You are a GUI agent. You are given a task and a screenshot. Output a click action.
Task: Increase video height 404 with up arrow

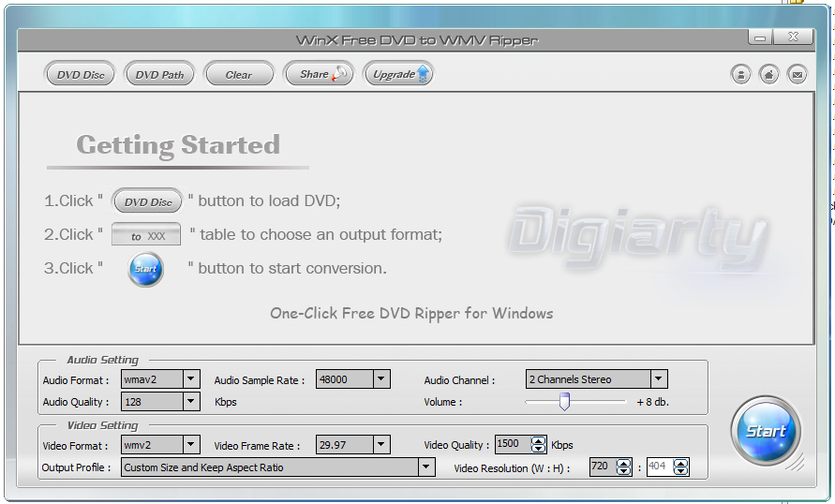click(x=680, y=463)
